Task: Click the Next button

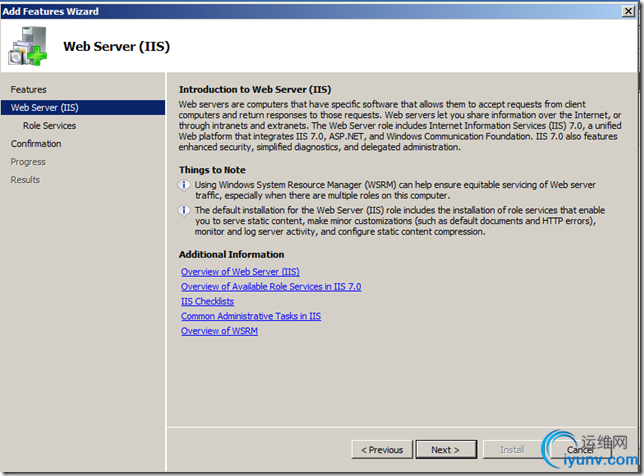Action: click(x=446, y=450)
